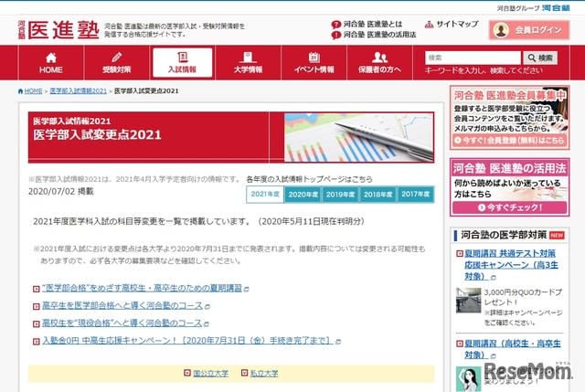Select the 2018年度 year tab
Viewport: 585px width, 392px height.
click(378, 195)
